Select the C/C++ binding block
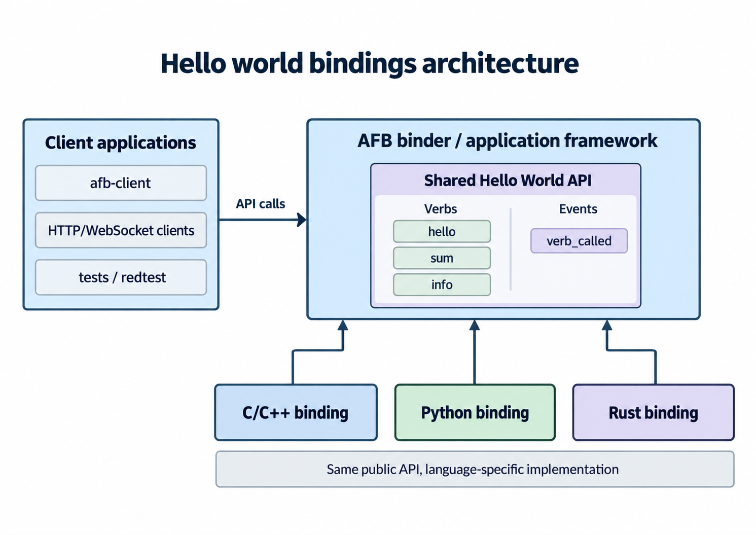 pos(296,412)
